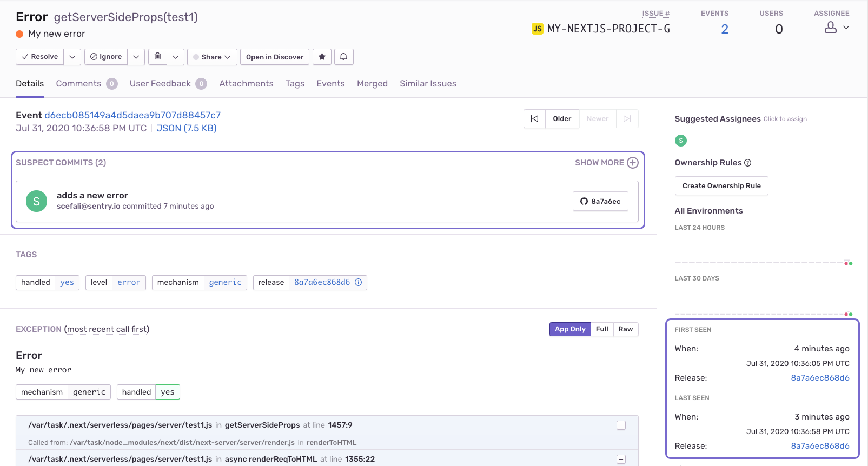The image size is (868, 466).
Task: Click the release tag info icon
Action: point(358,282)
